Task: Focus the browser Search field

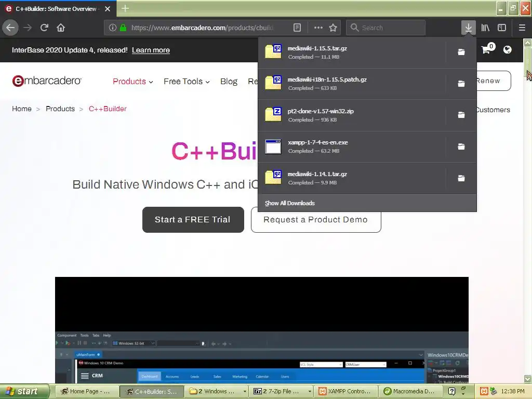Action: point(386,28)
